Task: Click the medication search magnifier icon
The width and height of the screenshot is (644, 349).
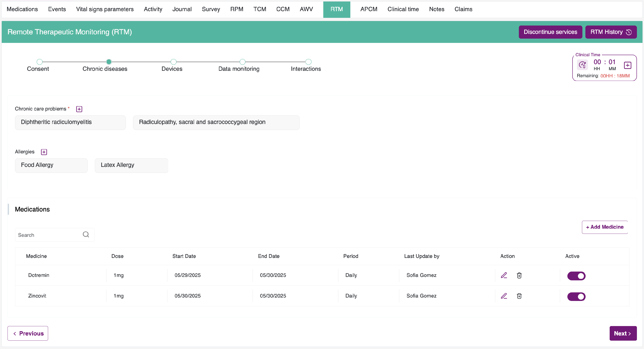Action: pyautogui.click(x=86, y=234)
